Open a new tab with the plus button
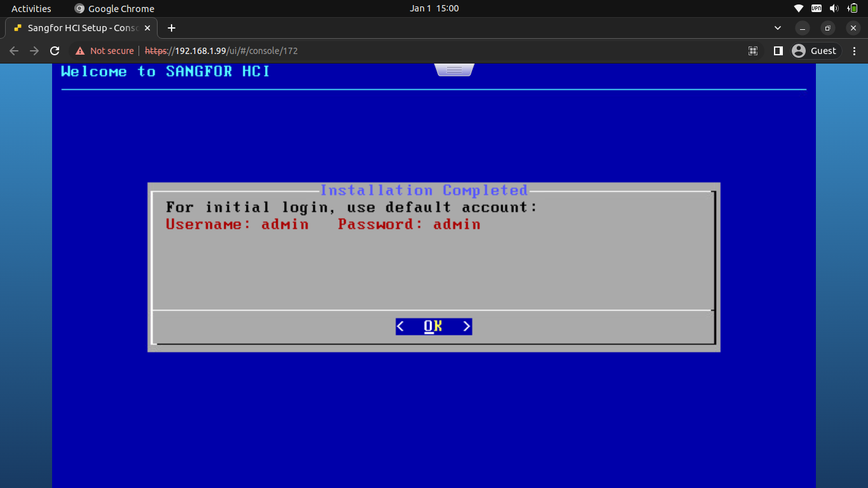Screen dimensions: 868x488 pos(171,28)
